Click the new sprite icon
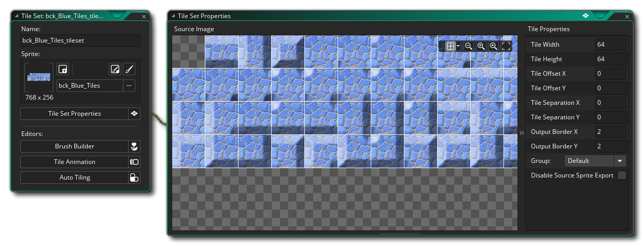This screenshot has height=246, width=644. pos(63,70)
